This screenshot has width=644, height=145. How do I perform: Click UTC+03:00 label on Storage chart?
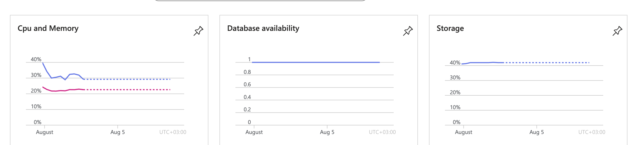coord(592,132)
